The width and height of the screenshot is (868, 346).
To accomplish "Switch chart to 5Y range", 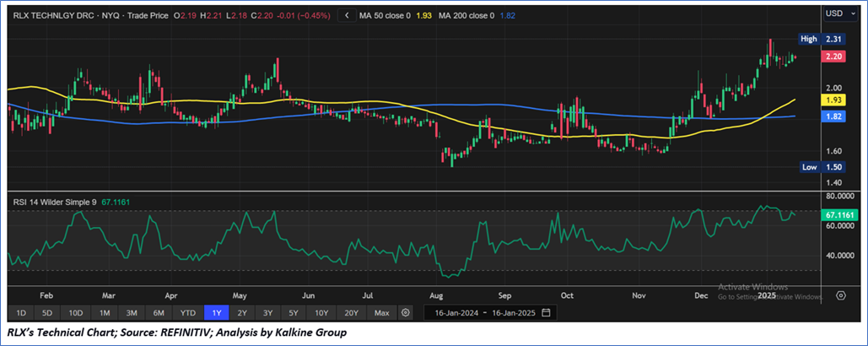I will tap(293, 313).
